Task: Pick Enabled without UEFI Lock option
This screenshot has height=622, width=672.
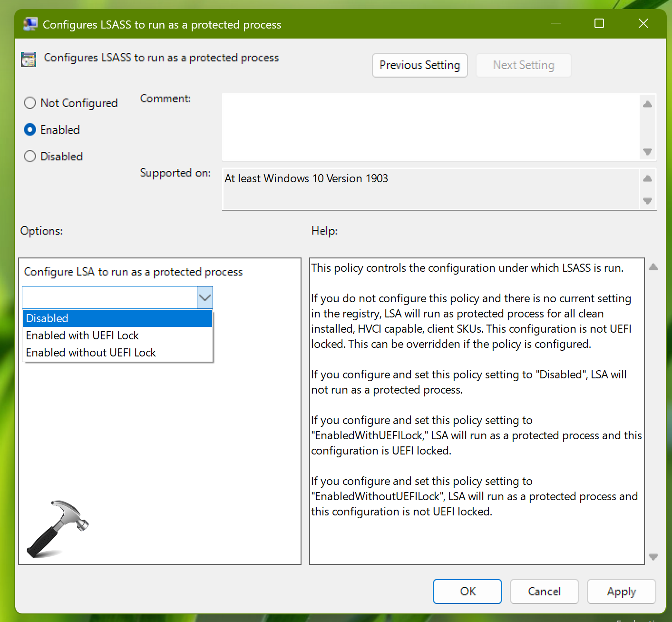Action: tap(117, 353)
